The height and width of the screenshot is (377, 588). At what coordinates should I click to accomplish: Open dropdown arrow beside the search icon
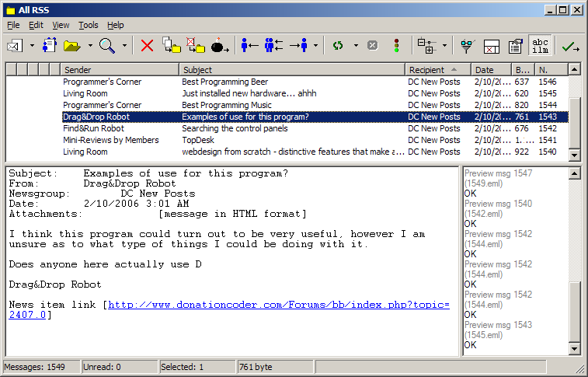tap(124, 46)
